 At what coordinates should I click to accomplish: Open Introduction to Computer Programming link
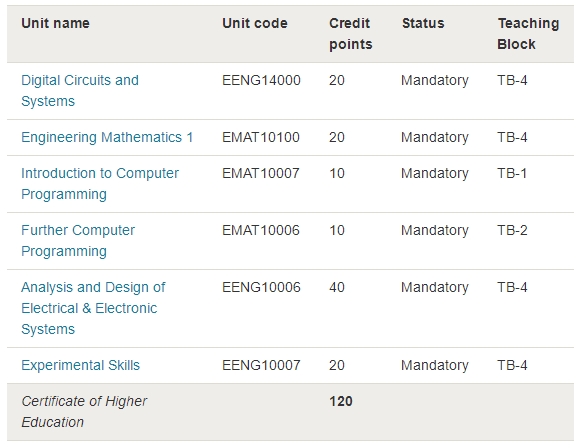point(100,183)
